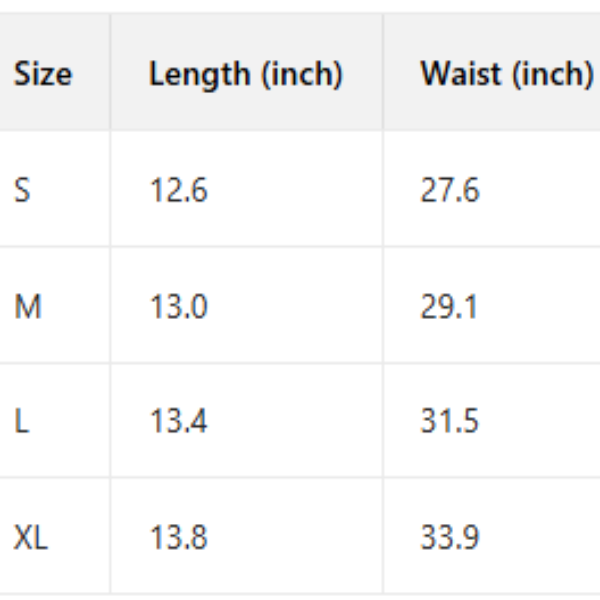Click header divider between Length and Waist

pos(382,75)
